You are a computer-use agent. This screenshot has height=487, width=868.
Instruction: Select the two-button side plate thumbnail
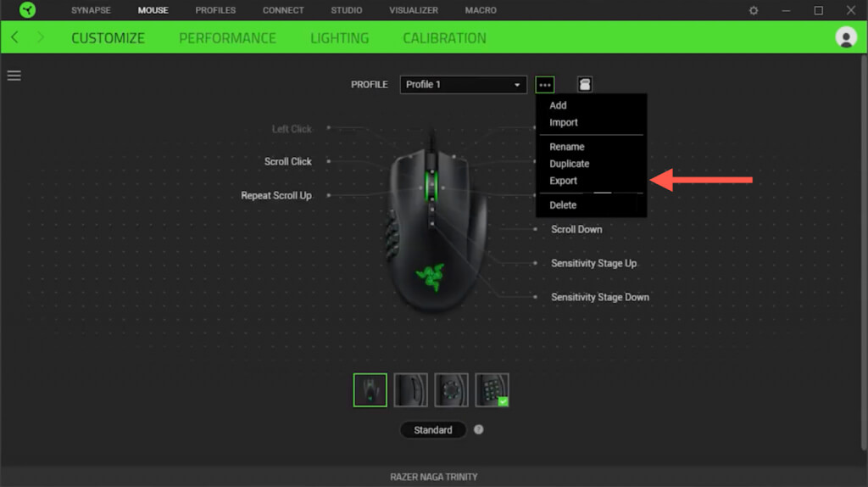(x=410, y=390)
